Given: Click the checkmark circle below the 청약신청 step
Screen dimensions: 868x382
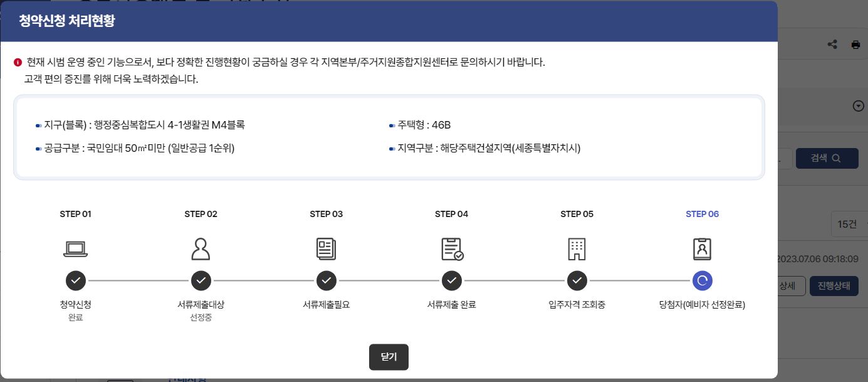Looking at the screenshot, I should click(76, 280).
